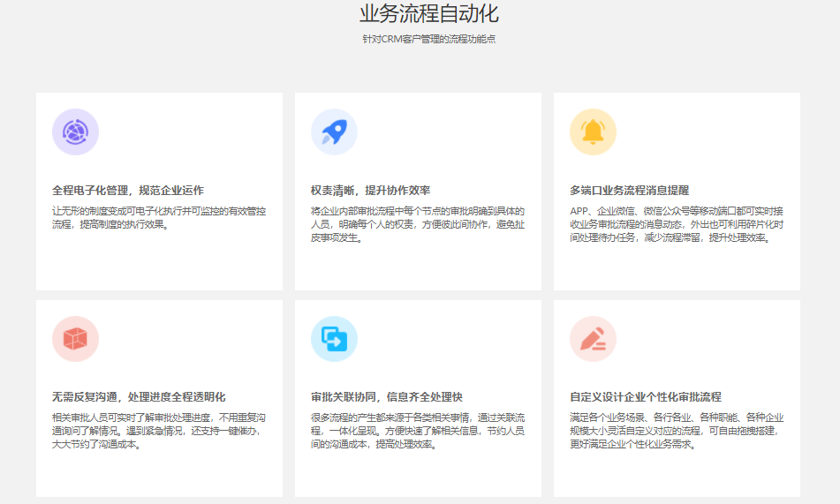
Task: Open the 全程电子化管理，规范企业运作 heading
Action: click(x=128, y=191)
